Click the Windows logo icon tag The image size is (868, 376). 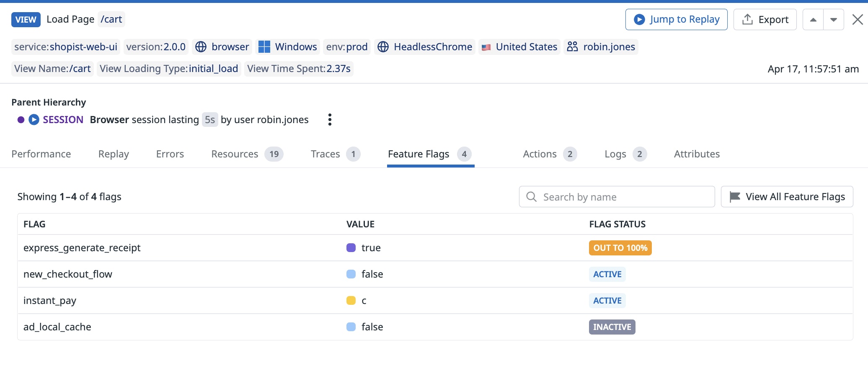click(264, 47)
